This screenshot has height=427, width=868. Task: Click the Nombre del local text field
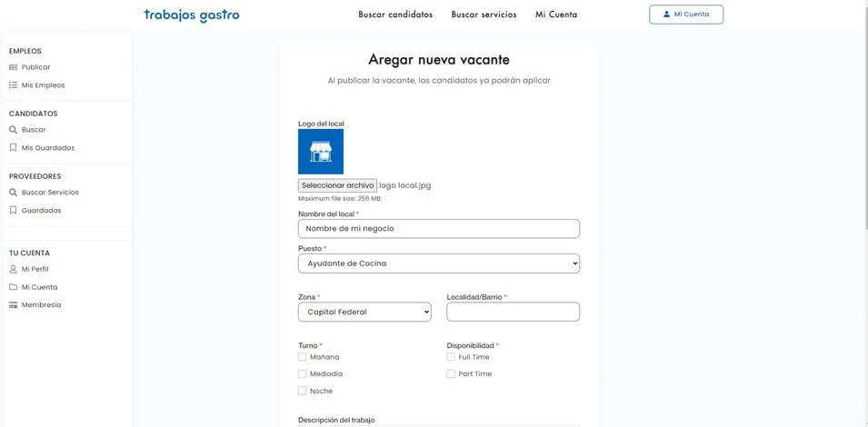click(x=439, y=228)
